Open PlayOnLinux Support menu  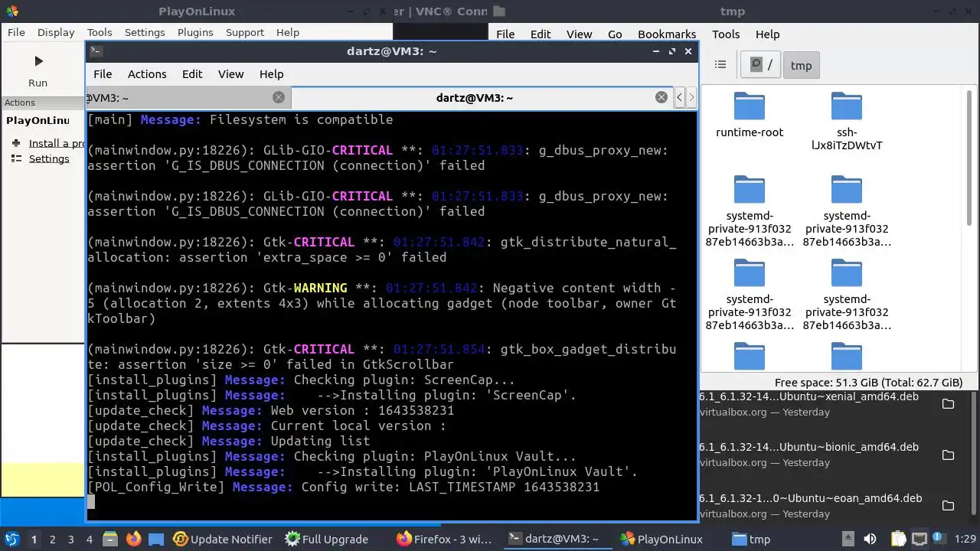tap(245, 32)
